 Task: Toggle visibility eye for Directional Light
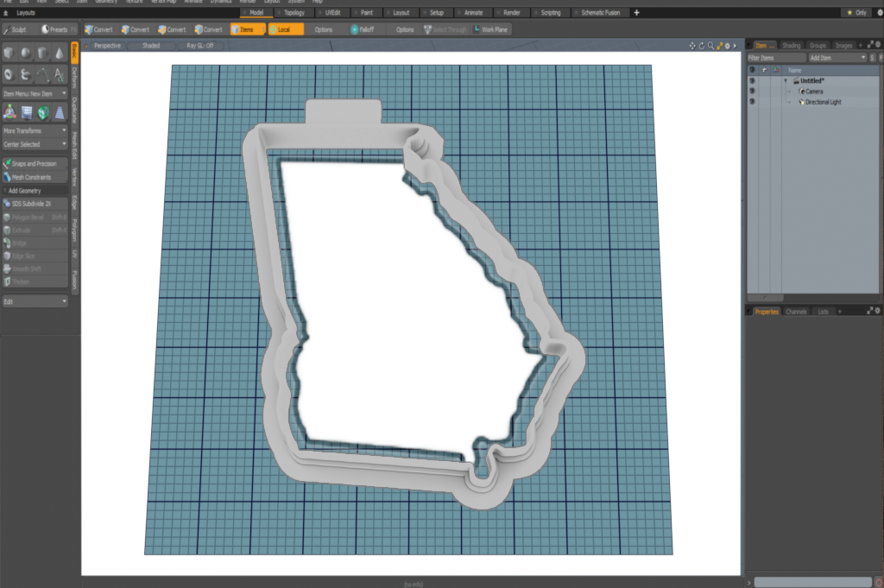point(752,102)
